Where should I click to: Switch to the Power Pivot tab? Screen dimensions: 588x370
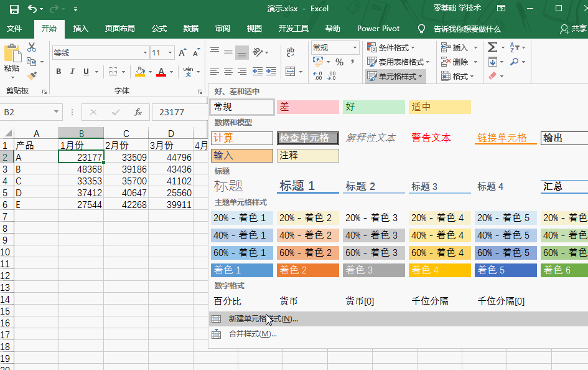pos(378,29)
